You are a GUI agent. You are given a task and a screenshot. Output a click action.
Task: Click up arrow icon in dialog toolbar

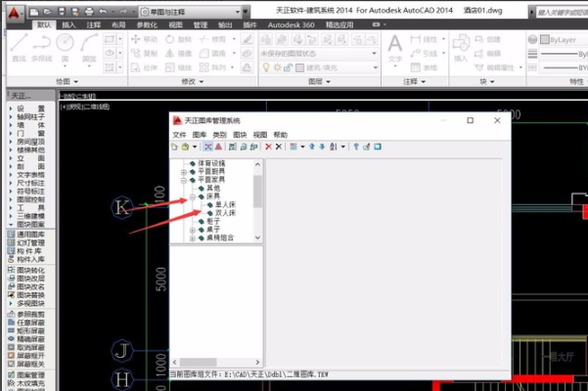(312, 147)
